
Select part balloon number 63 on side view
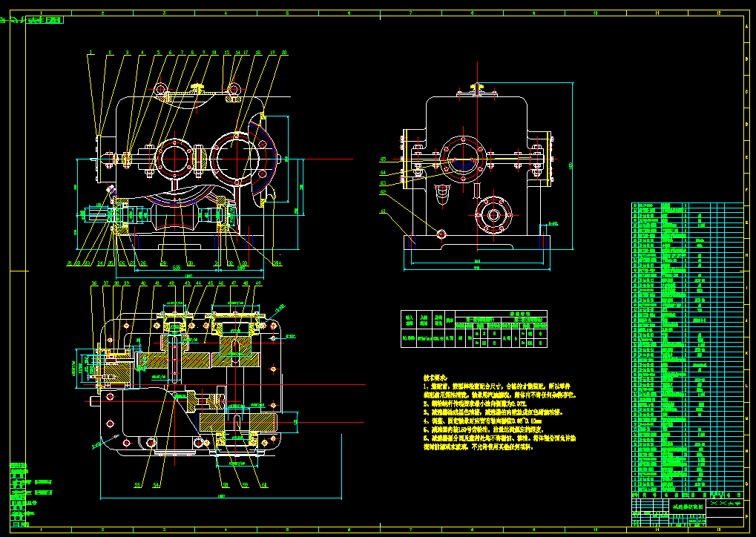(384, 182)
